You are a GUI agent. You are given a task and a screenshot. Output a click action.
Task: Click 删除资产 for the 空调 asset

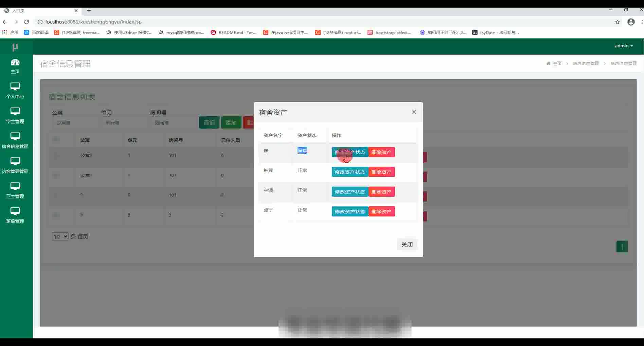click(x=381, y=192)
